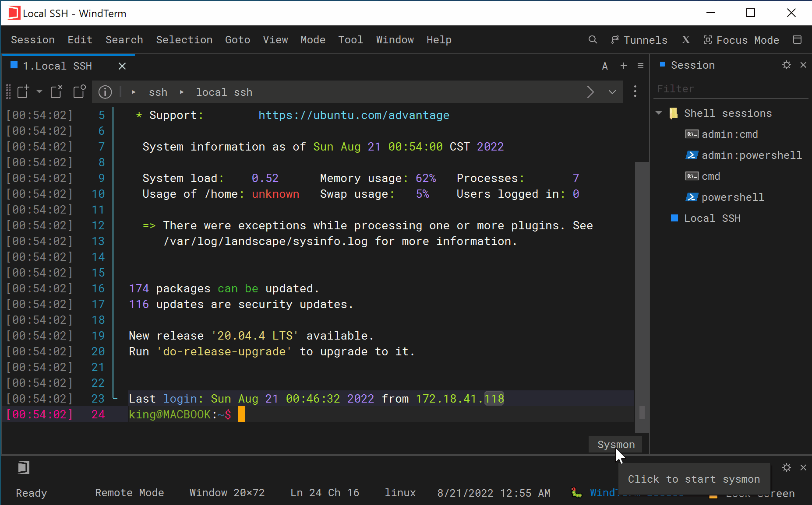Viewport: 812px width, 505px height.
Task: Collapse the Shell sessions tree
Action: [660, 113]
